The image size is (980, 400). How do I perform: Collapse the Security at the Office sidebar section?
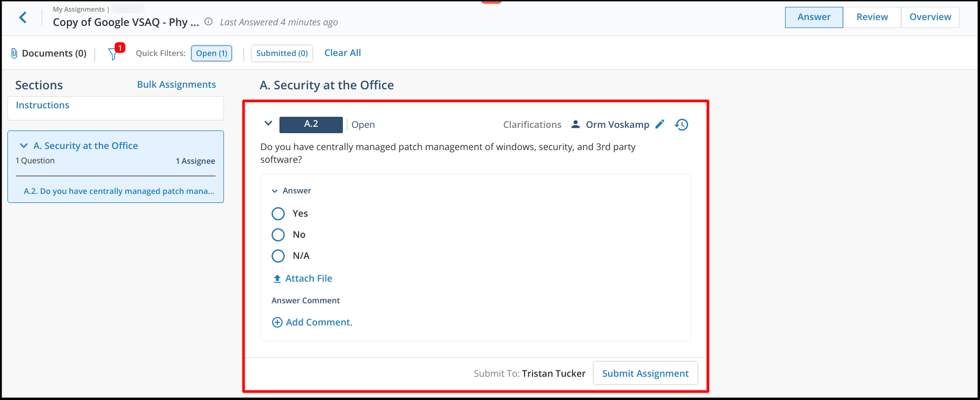click(24, 146)
